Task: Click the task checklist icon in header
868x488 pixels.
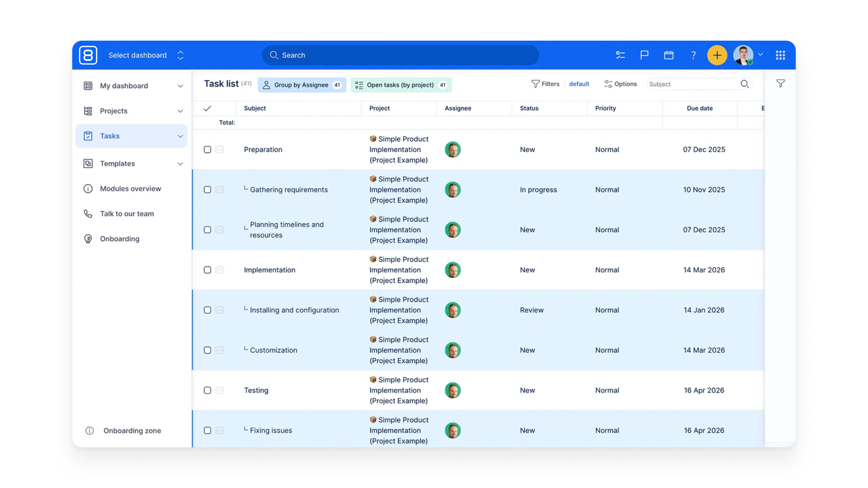Action: coord(620,55)
